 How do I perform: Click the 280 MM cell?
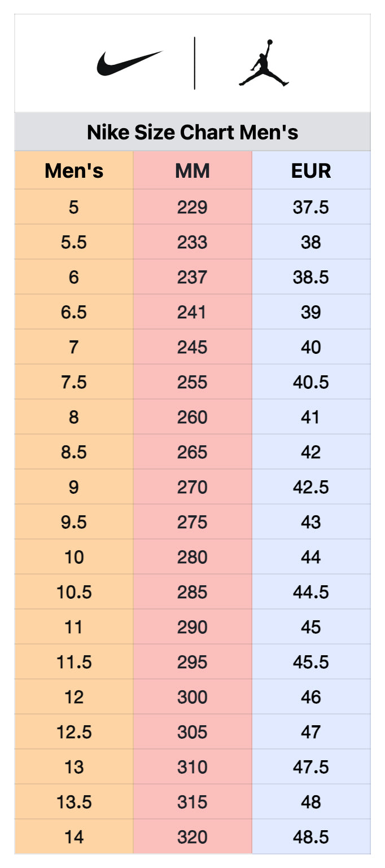coord(193,557)
